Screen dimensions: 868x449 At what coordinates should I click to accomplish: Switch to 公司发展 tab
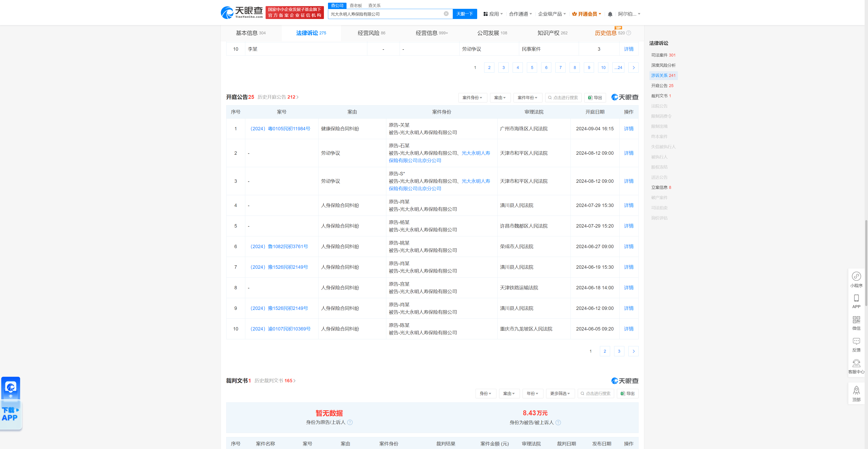click(492, 33)
